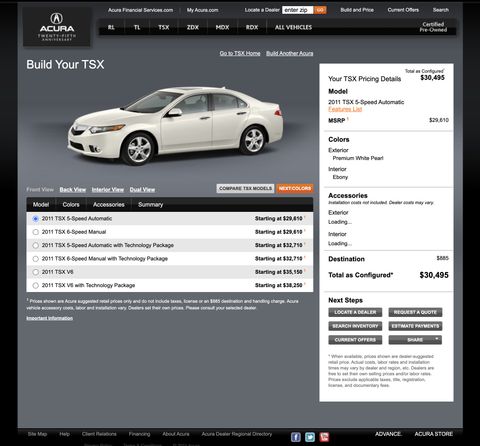This screenshot has height=446, width=480.
Task: Switch to the Colors tab
Action: click(x=71, y=205)
